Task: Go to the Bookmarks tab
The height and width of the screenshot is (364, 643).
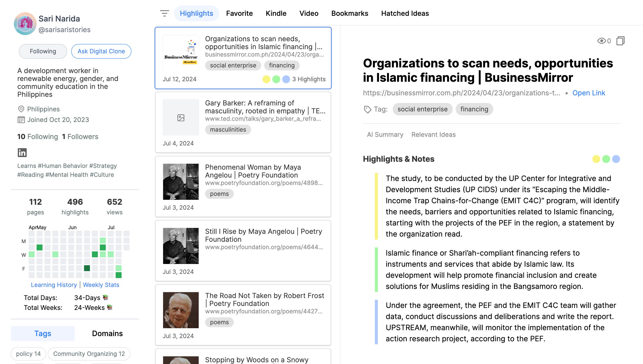Action: point(350,13)
